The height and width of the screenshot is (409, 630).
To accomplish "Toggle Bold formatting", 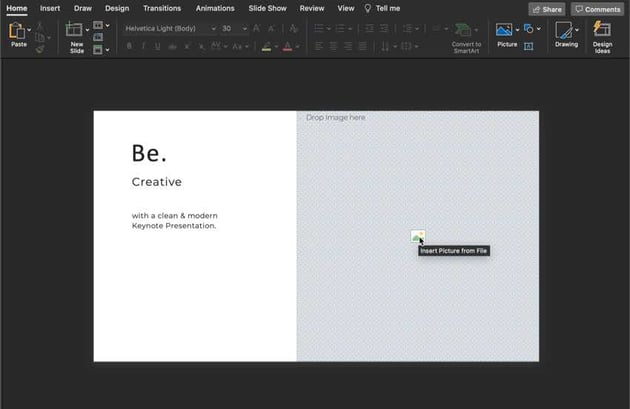I will click(129, 46).
